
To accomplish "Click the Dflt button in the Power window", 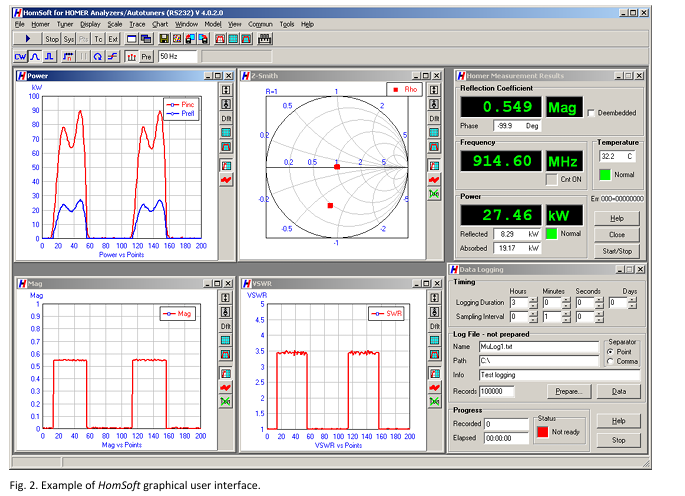I will pyautogui.click(x=226, y=118).
